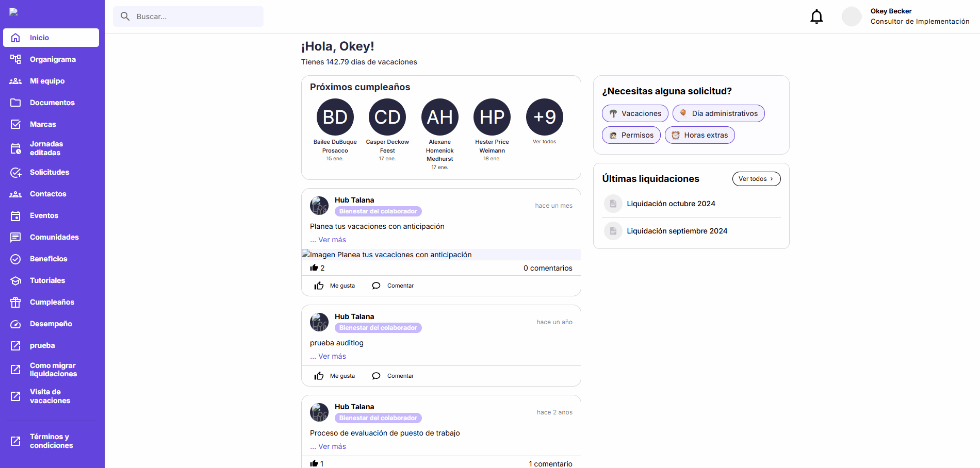Click Comentar on vacaciones post
Viewport: 980px width, 468px height.
(x=393, y=286)
